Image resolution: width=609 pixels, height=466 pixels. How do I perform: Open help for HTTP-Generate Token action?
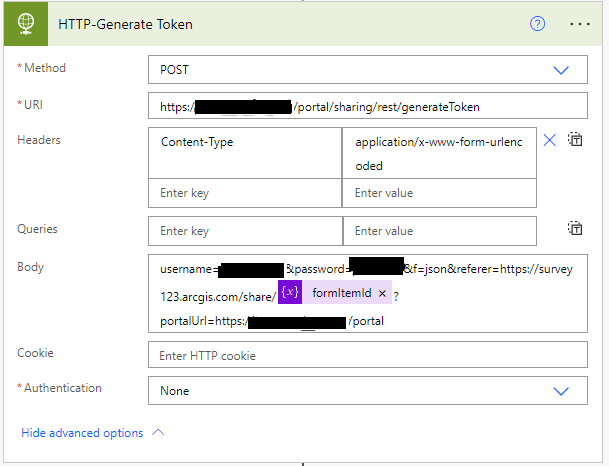tap(537, 25)
